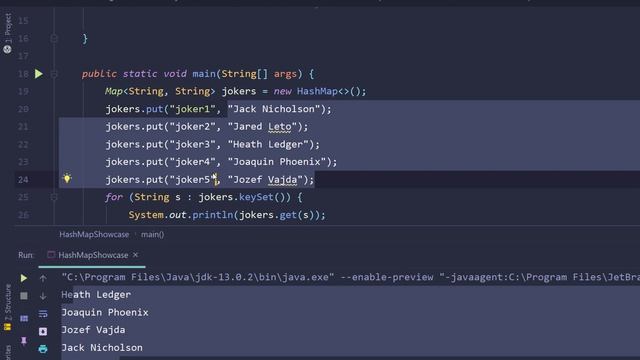
Task: Jump up the stack trace arrow
Action: tap(43, 278)
